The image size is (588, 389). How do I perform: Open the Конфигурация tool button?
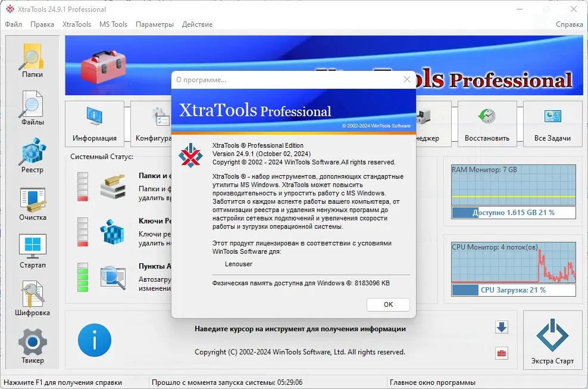pyautogui.click(x=151, y=123)
